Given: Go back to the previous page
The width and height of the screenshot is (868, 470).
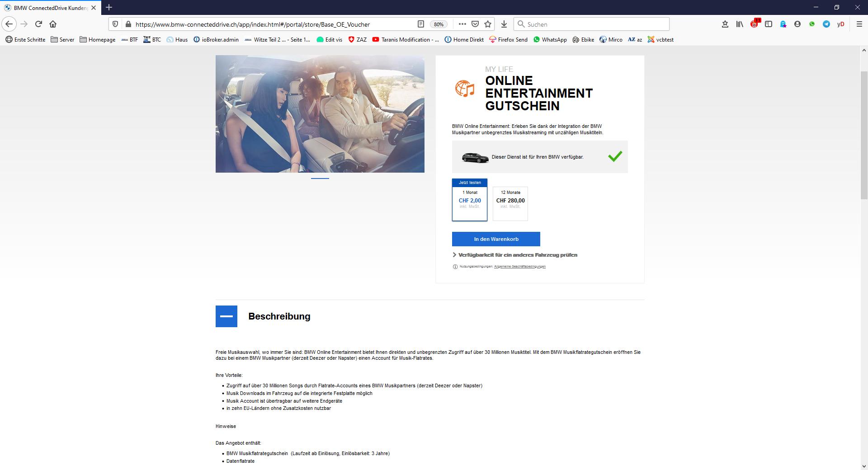Looking at the screenshot, I should pyautogui.click(x=9, y=24).
